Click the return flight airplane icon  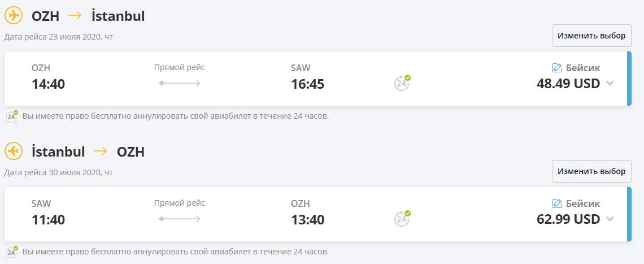[x=14, y=152]
